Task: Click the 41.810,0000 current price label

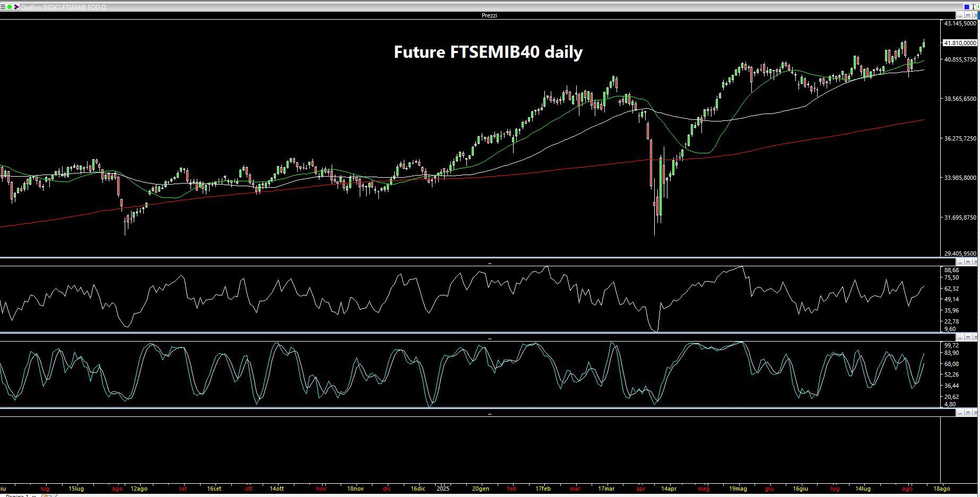Action: 960,43
